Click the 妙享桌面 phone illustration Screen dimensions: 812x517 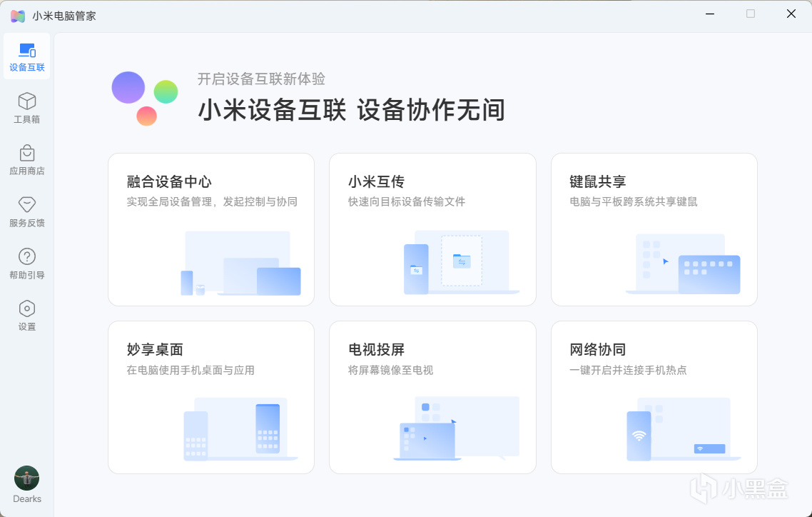pos(240,429)
